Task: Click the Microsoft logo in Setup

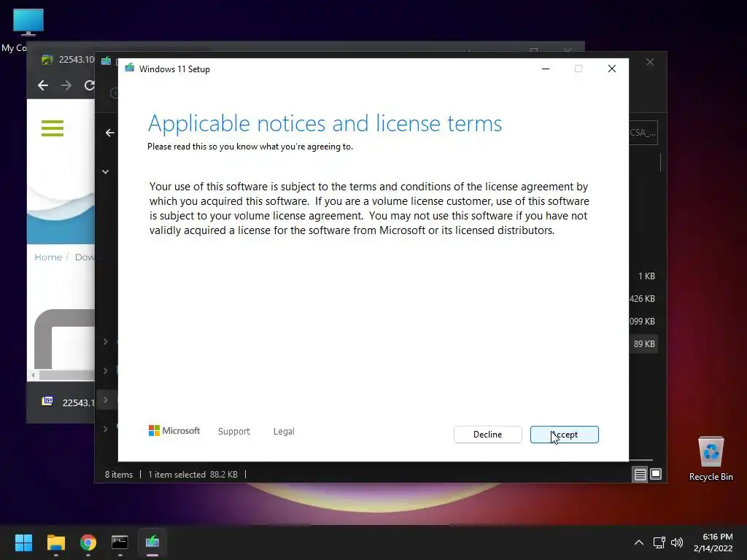Action: 174,430
